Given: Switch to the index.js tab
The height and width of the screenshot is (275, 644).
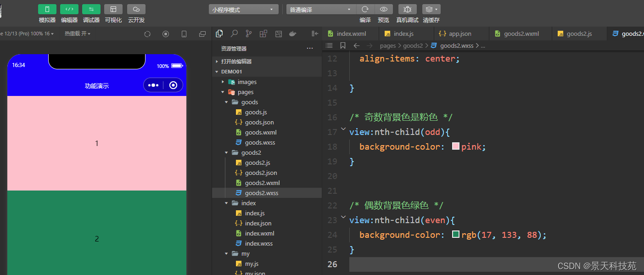Looking at the screenshot, I should point(406,34).
